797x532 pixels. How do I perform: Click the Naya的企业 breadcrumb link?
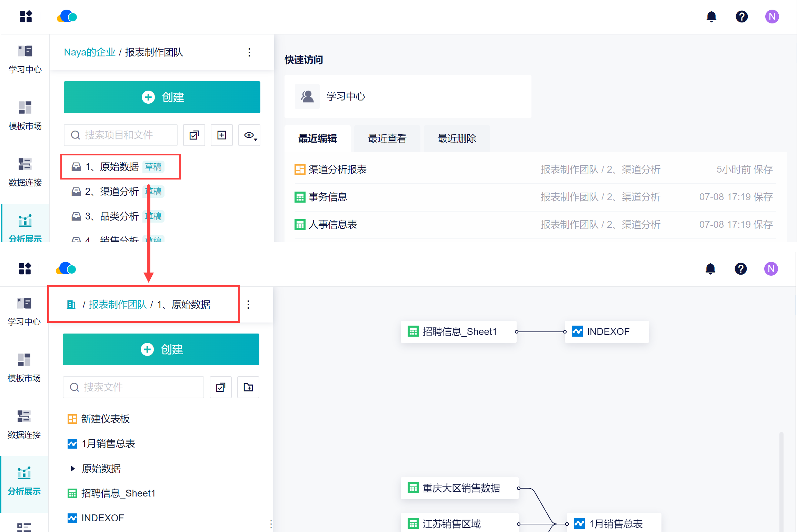click(x=90, y=52)
